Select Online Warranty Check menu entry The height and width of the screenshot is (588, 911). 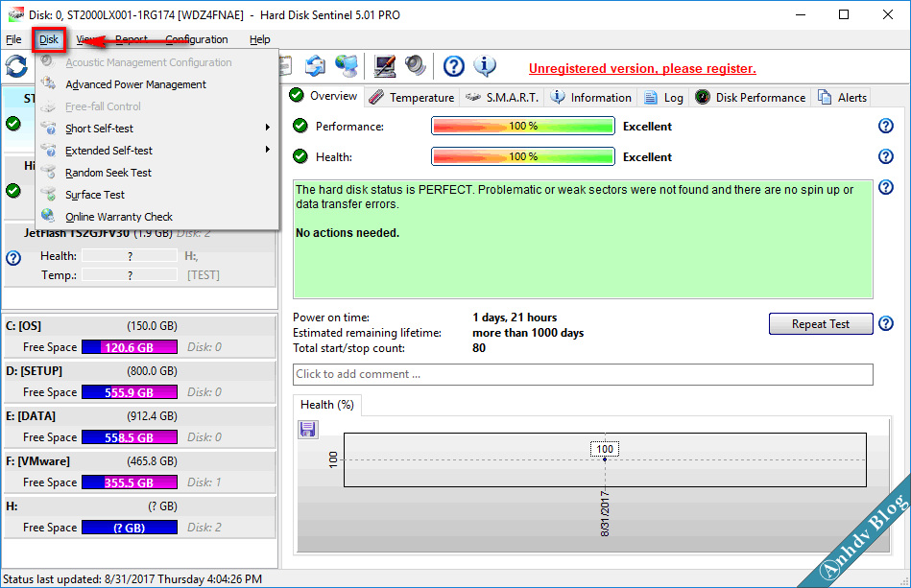pos(156,217)
